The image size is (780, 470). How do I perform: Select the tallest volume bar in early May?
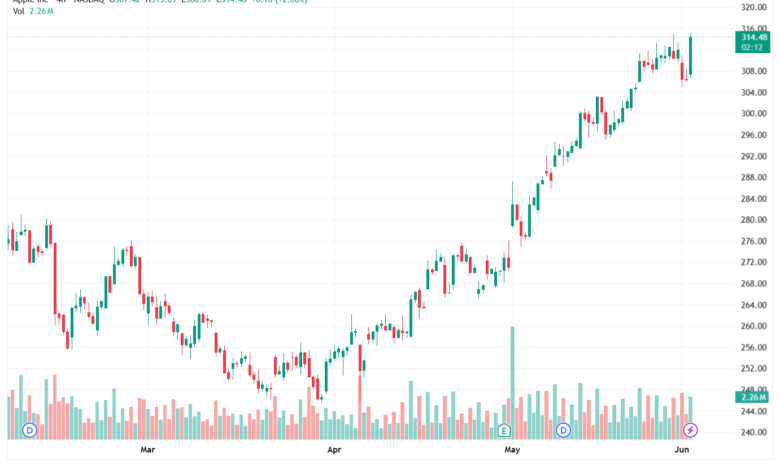pyautogui.click(x=513, y=382)
